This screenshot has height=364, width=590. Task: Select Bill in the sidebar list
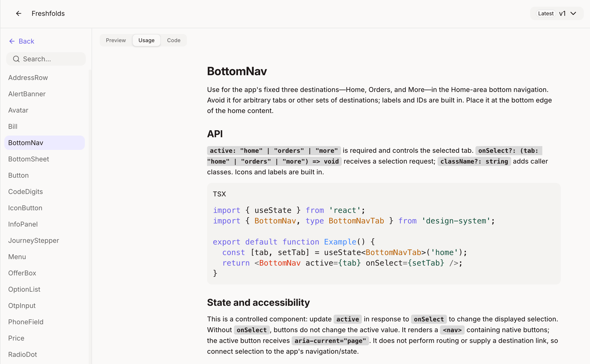[x=45, y=126]
